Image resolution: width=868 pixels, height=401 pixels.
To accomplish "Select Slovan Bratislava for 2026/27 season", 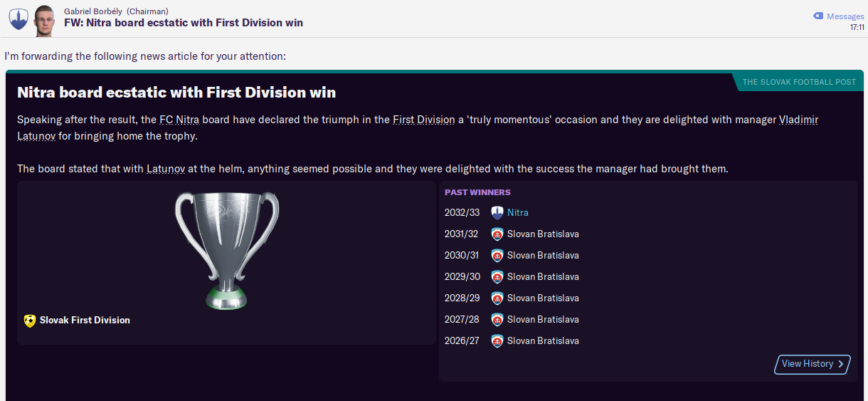I will (542, 341).
